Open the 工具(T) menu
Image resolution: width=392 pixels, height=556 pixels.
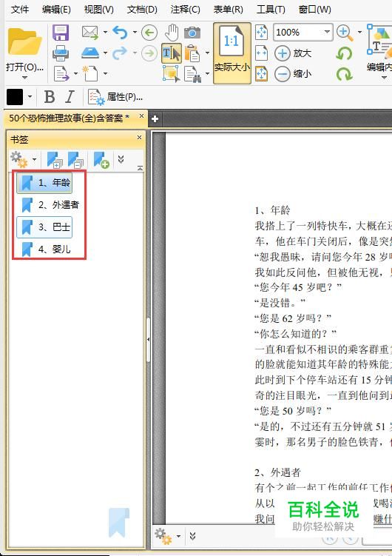[x=271, y=9]
